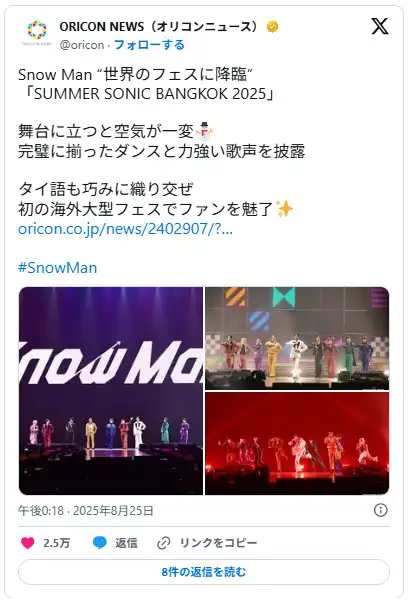The width and height of the screenshot is (408, 616).
Task: Click the 返信 reply label
Action: tap(126, 543)
